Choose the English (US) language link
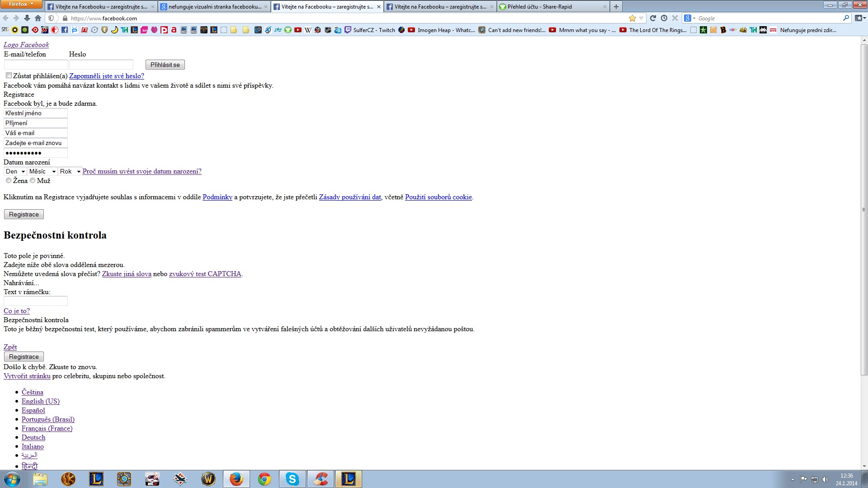This screenshot has width=868, height=488. point(41,401)
